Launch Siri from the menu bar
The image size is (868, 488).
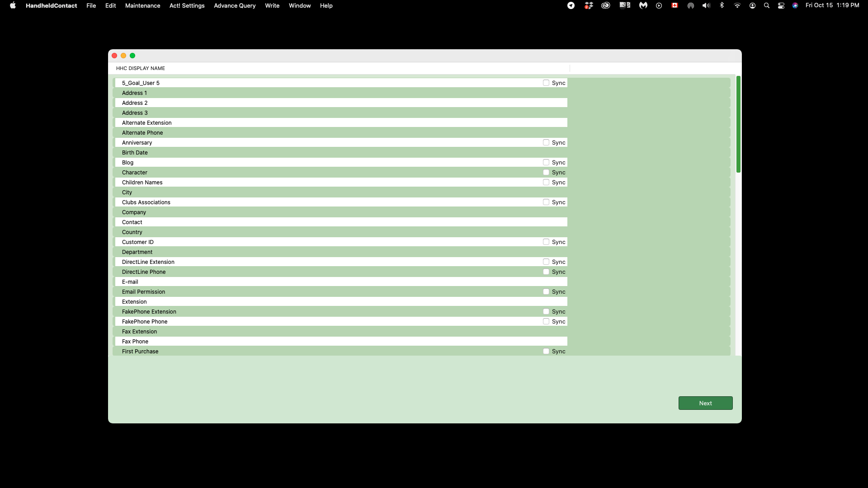pos(795,5)
